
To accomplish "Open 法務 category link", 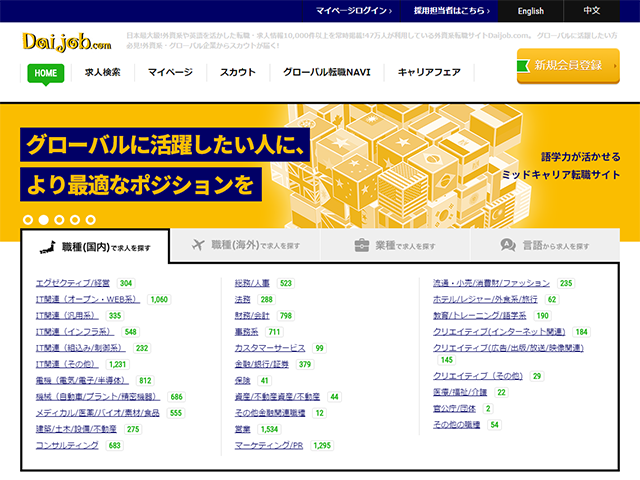I will [x=242, y=300].
